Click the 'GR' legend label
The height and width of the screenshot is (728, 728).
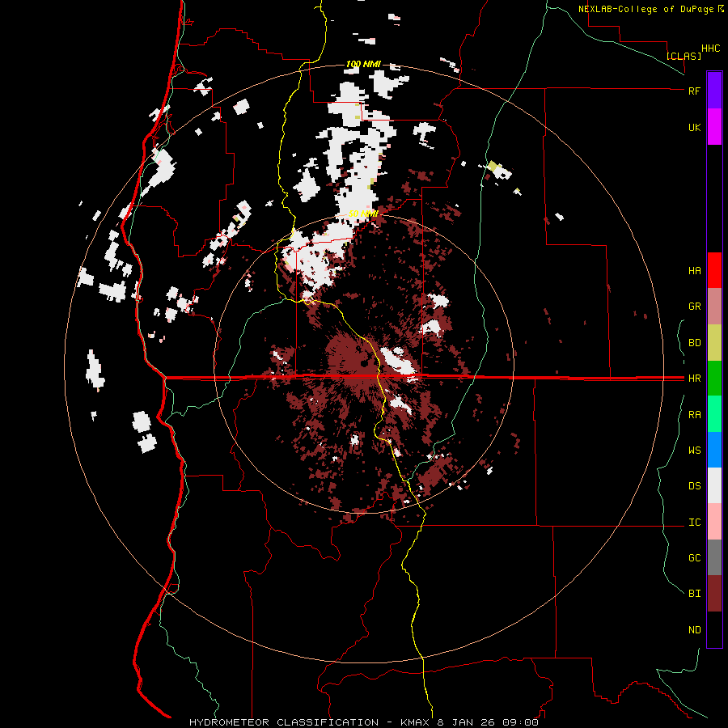click(694, 307)
